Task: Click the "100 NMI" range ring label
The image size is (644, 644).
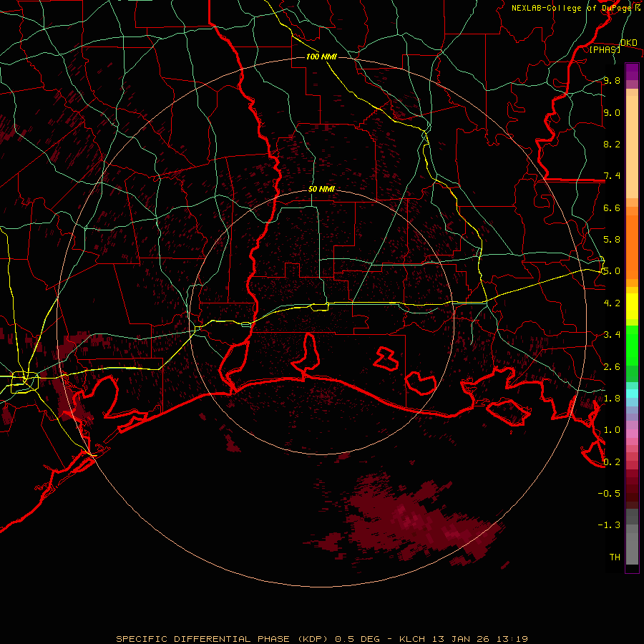Action: coord(321,57)
